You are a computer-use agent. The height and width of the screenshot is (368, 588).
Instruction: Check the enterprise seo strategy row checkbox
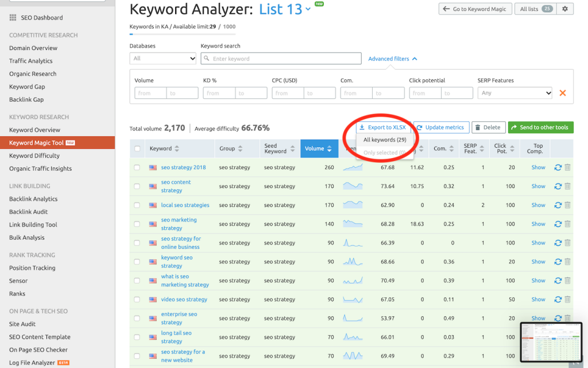(x=137, y=318)
